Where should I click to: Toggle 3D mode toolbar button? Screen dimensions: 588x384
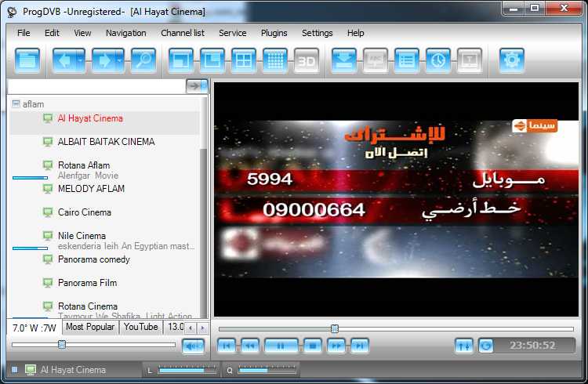(307, 60)
